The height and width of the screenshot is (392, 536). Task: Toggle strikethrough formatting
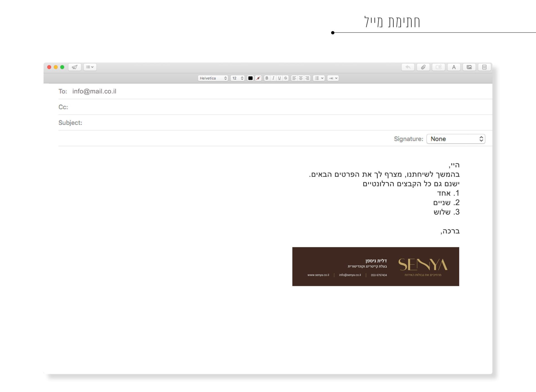(x=286, y=78)
